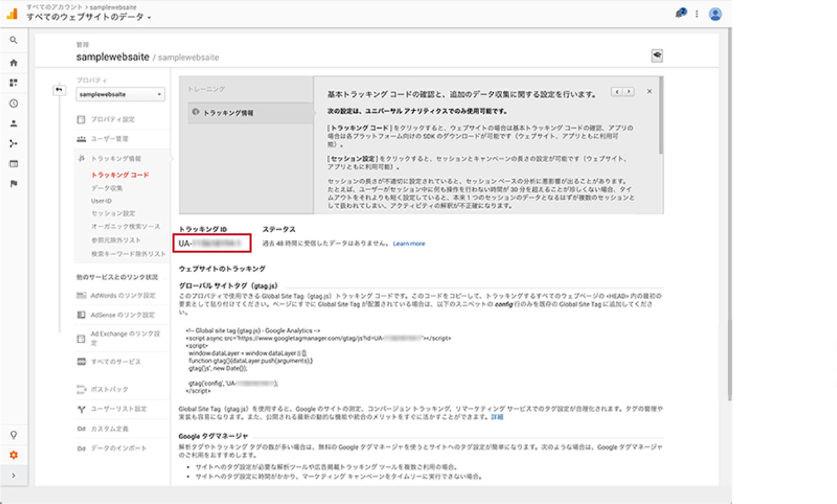Open the すべてのウェブサイトのデータ view selector
Viewport: 837px width, 504px height.
[x=89, y=16]
